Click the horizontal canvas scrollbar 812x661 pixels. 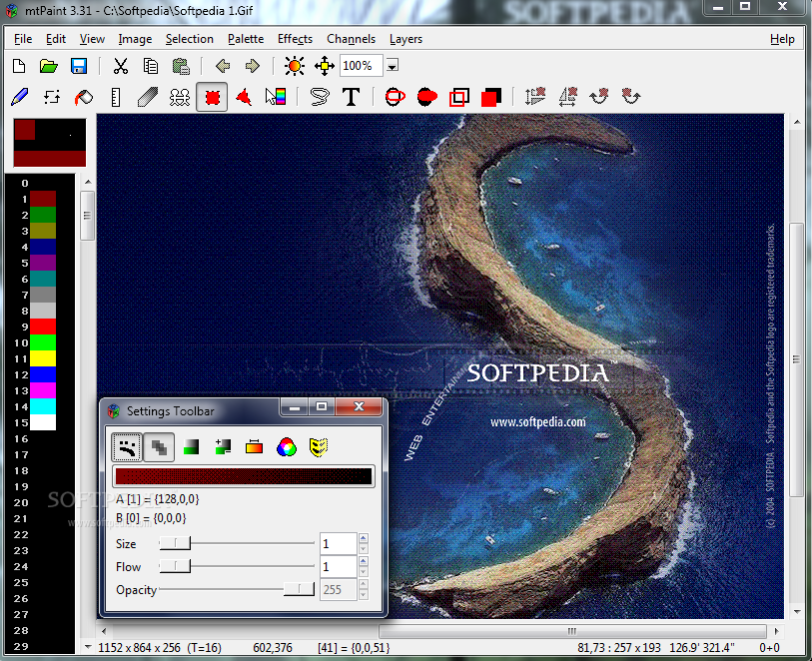click(571, 631)
